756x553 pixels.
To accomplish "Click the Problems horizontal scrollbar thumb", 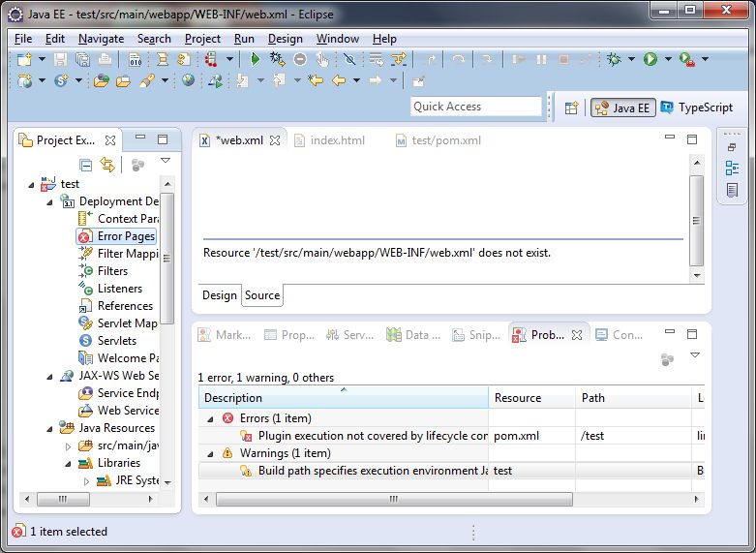I will [394, 499].
